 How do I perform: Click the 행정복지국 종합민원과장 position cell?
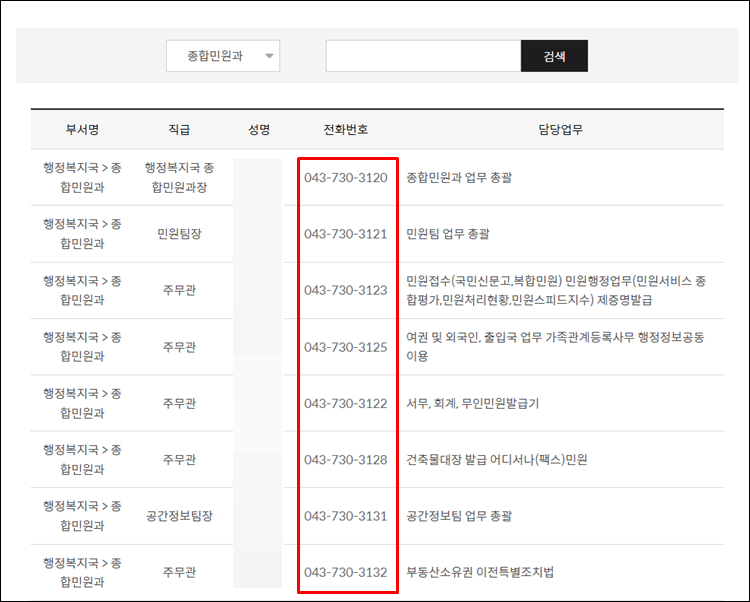pyautogui.click(x=179, y=177)
